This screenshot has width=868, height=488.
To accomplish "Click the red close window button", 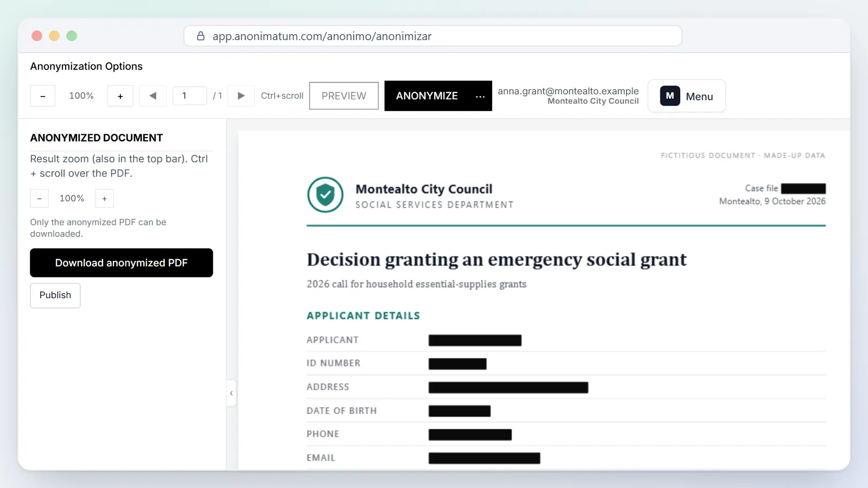I will coord(37,36).
